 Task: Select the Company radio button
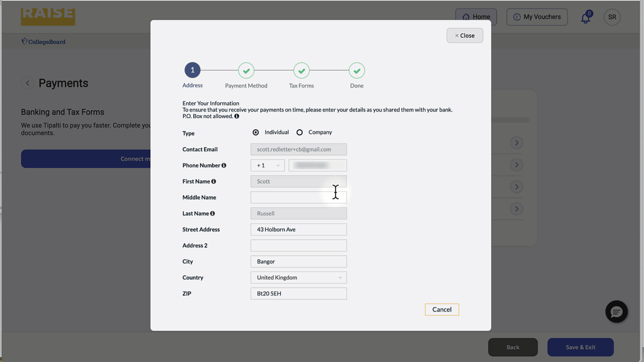point(300,132)
